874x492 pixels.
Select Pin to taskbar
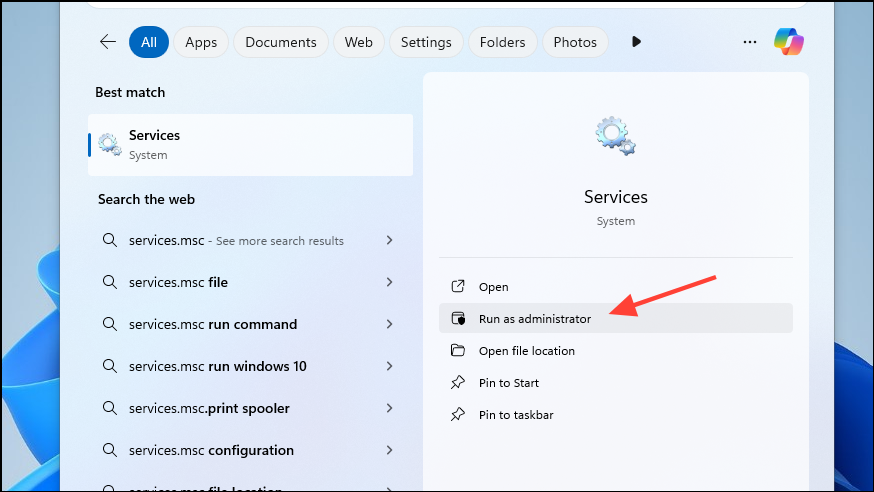click(615, 415)
